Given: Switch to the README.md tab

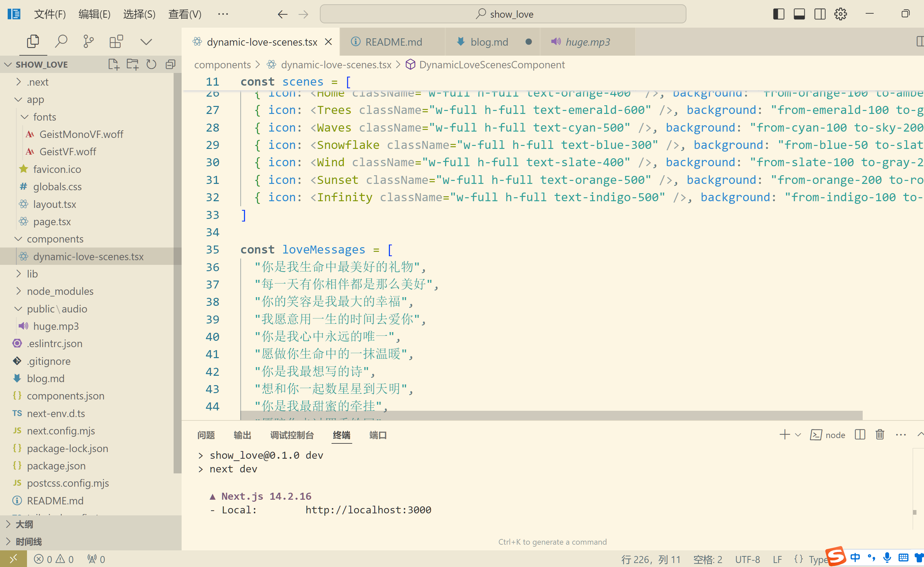Looking at the screenshot, I should click(x=394, y=42).
